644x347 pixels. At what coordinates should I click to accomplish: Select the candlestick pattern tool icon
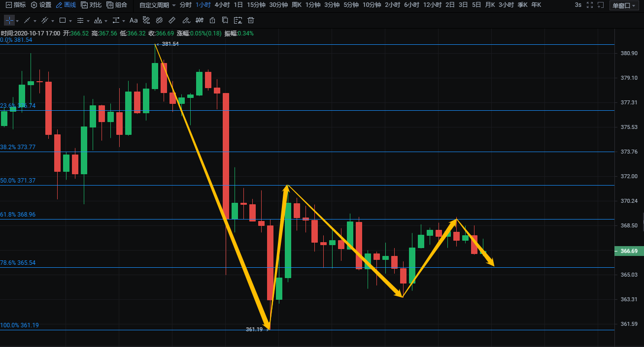click(x=199, y=21)
